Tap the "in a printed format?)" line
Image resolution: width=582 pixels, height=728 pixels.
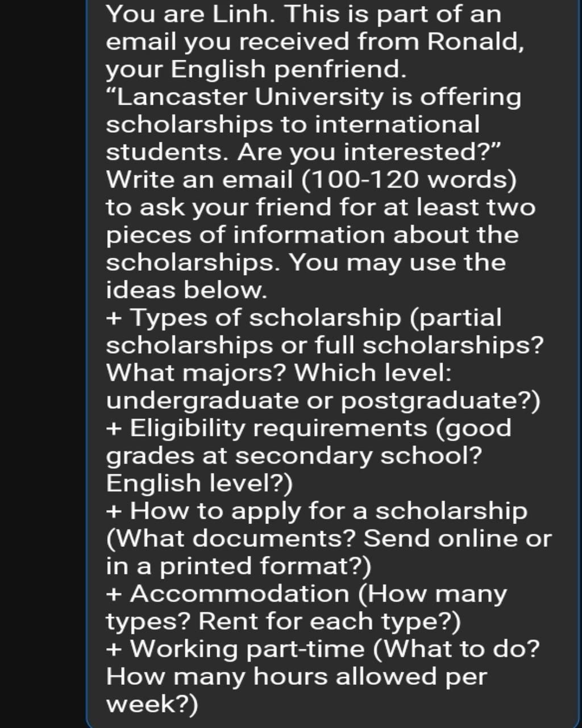[239, 566]
